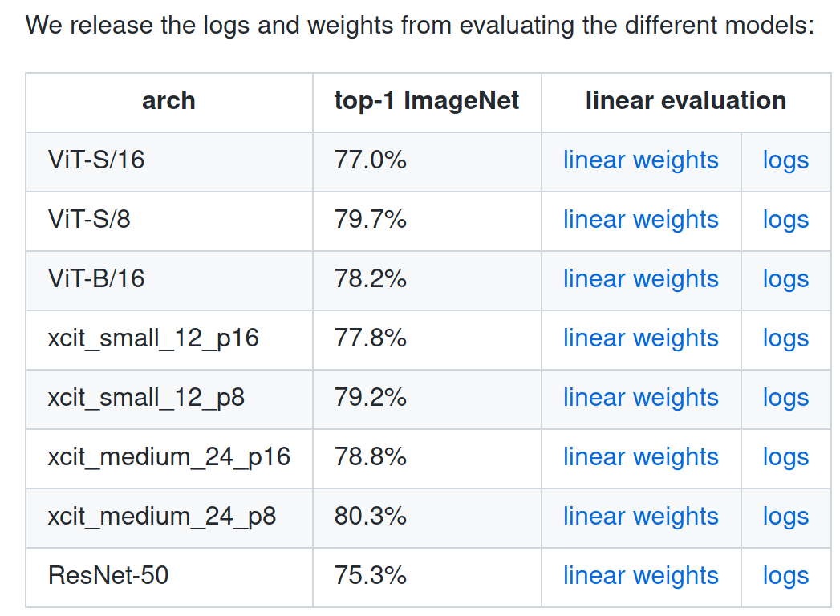
Task: Download linear weights for ResNet-50
Action: tap(641, 576)
